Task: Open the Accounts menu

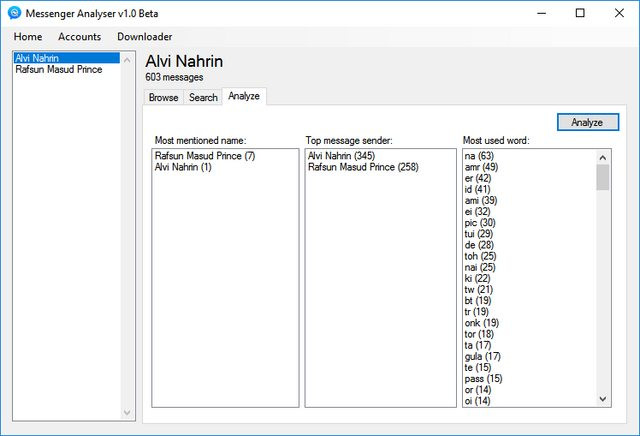Action: (80, 37)
